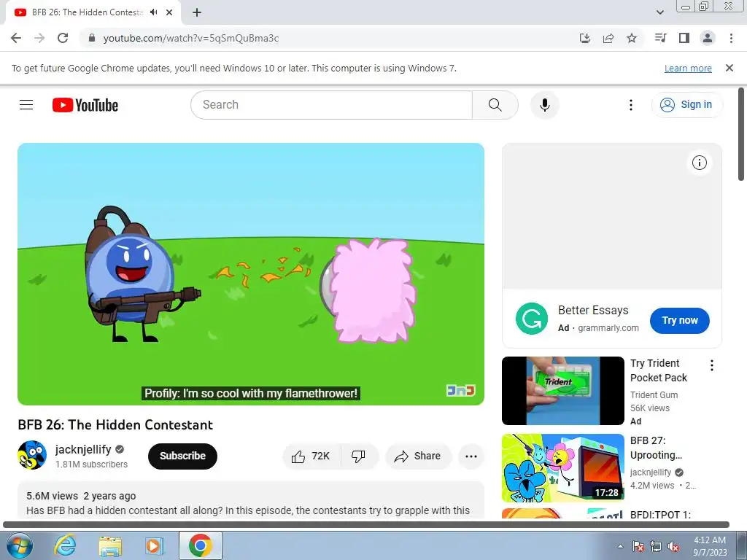The height and width of the screenshot is (560, 747).
Task: Start voice search with microphone icon
Action: (x=544, y=105)
